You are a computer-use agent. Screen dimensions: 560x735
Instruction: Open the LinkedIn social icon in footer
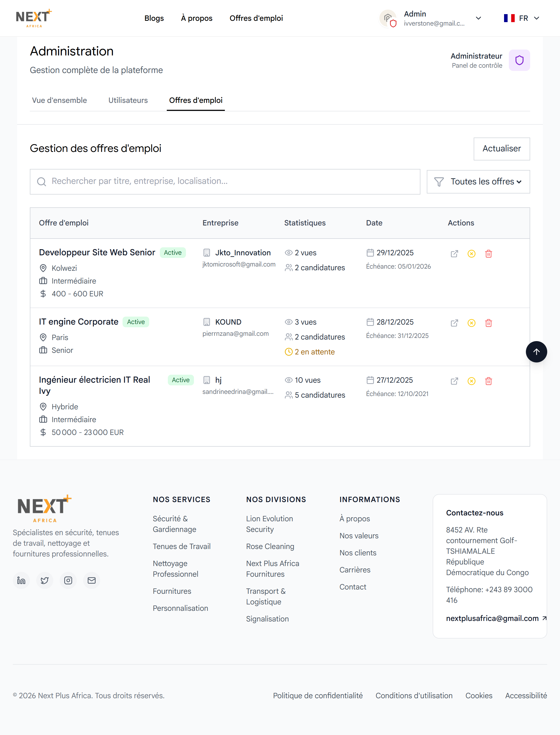(21, 581)
